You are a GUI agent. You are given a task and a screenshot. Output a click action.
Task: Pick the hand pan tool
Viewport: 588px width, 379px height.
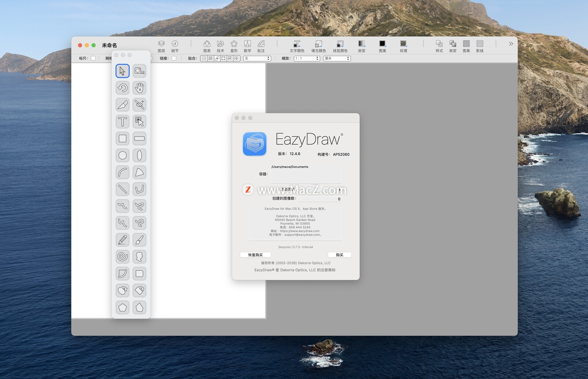(x=139, y=88)
